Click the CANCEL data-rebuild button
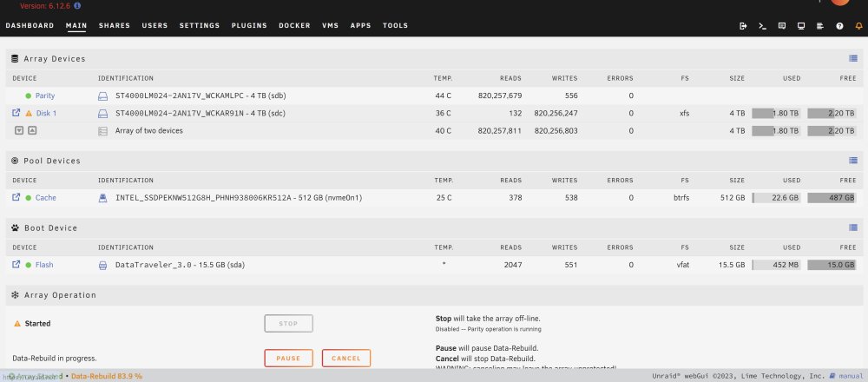The image size is (868, 382). 346,359
